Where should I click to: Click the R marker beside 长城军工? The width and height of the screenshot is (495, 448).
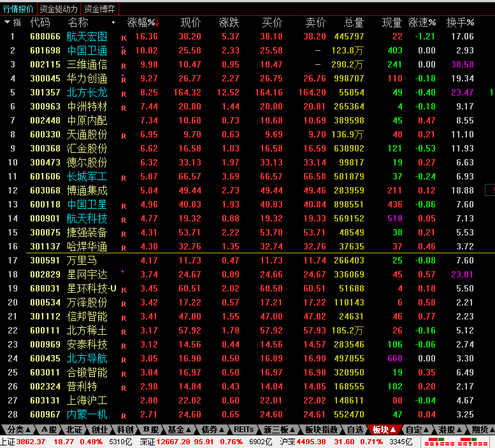124,178
